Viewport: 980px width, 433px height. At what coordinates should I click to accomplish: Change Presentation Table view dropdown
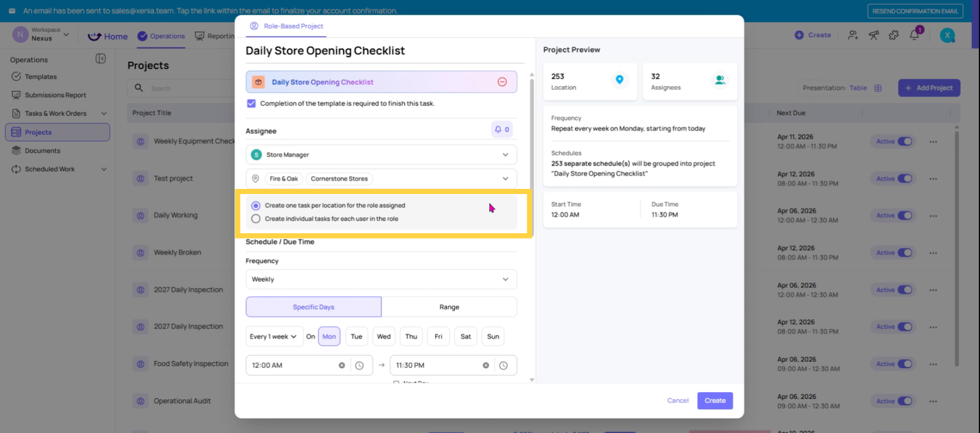pos(857,88)
